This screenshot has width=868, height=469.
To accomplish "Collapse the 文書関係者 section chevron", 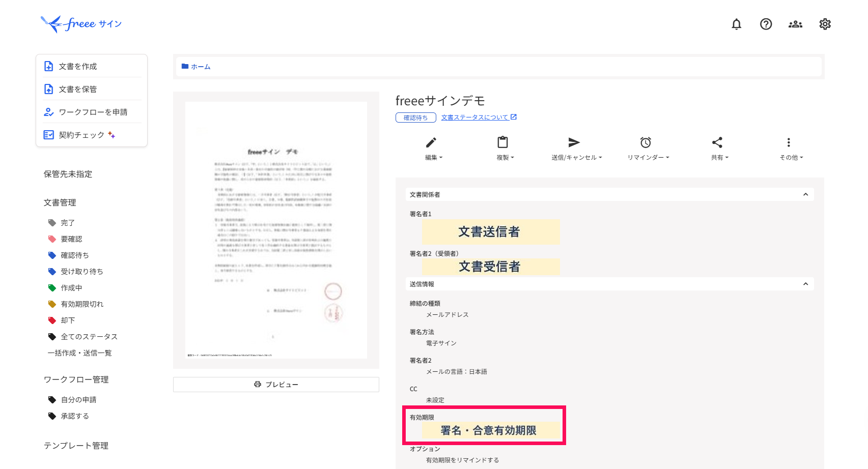I will (805, 194).
